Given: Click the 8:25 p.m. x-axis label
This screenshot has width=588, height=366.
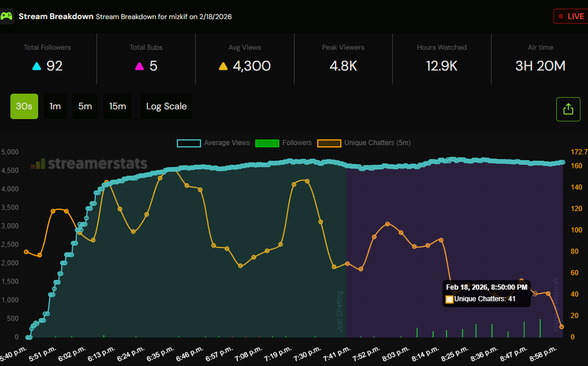Looking at the screenshot, I should click(x=454, y=354).
